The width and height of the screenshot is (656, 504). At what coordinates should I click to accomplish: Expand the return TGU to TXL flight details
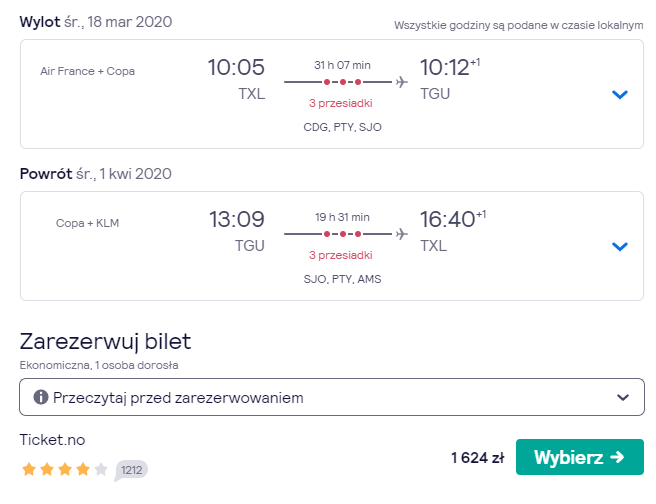click(x=620, y=246)
